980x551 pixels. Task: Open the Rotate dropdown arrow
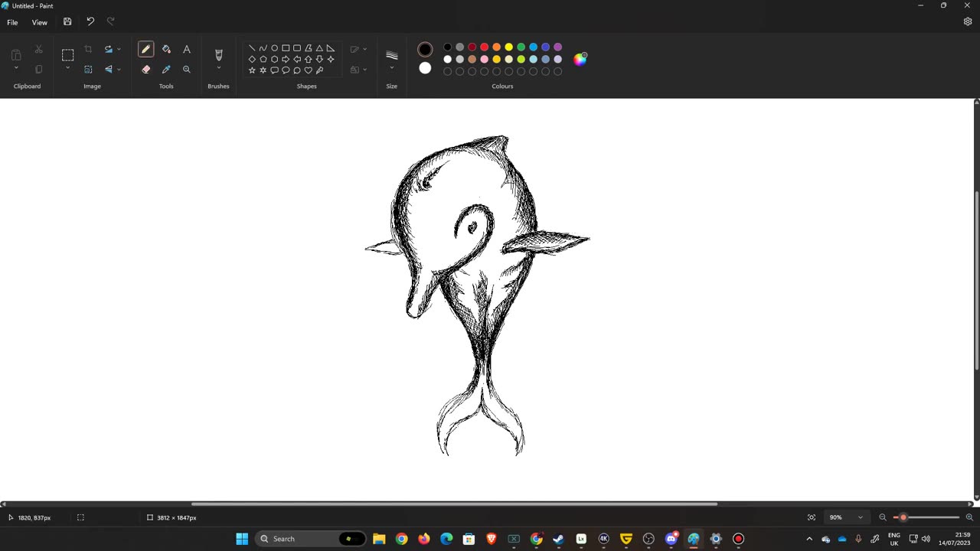119,49
